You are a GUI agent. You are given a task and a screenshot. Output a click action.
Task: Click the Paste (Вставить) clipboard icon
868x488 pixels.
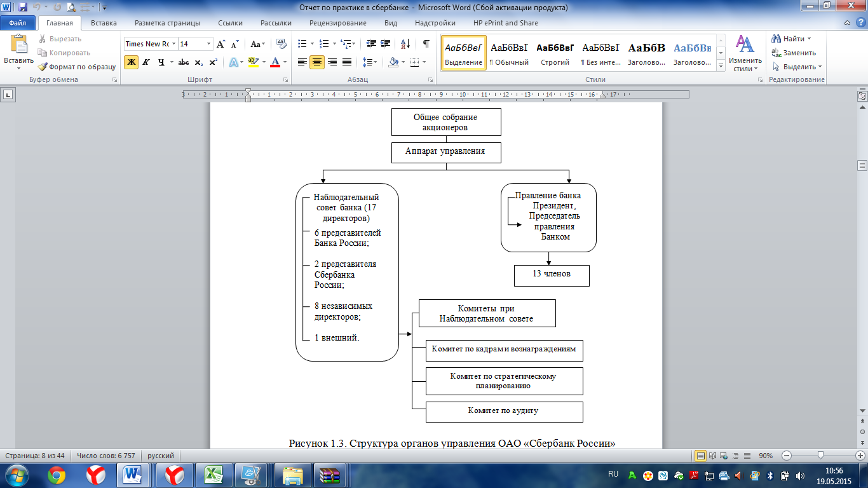(x=18, y=44)
